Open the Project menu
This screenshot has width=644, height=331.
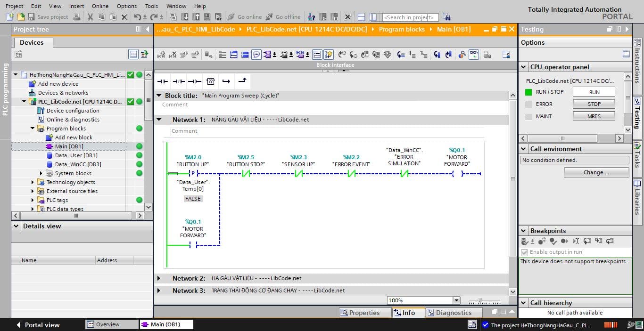(x=14, y=6)
